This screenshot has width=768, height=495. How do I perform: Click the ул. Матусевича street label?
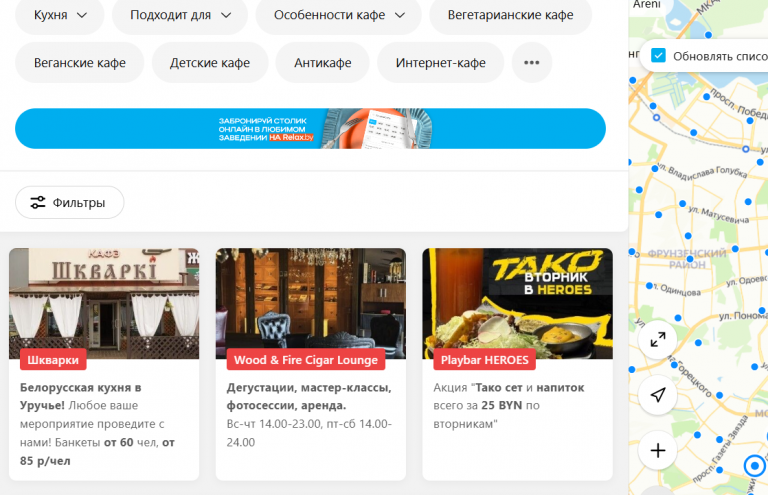[x=719, y=215]
